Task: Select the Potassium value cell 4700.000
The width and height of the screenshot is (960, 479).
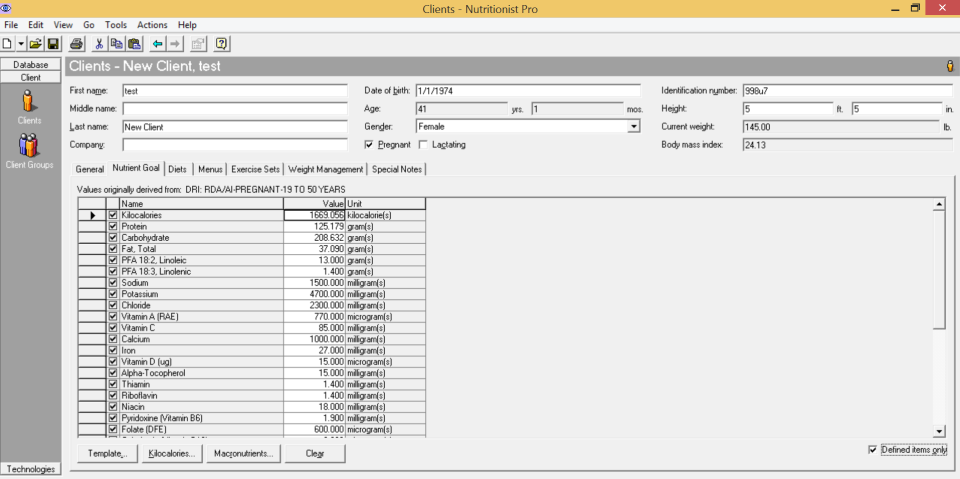Action: pyautogui.click(x=315, y=294)
